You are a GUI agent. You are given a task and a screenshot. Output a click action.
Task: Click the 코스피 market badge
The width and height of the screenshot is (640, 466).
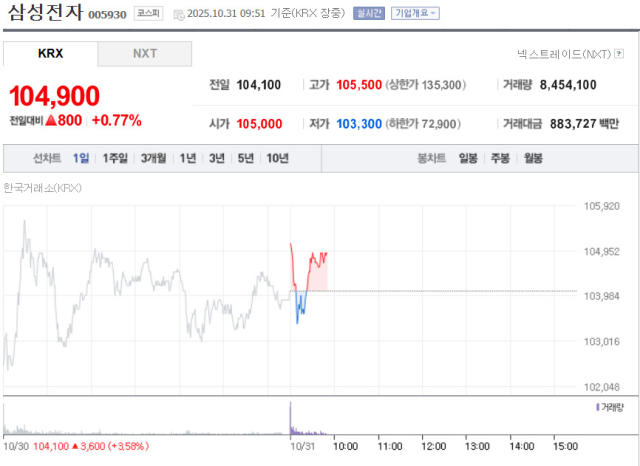pos(148,14)
